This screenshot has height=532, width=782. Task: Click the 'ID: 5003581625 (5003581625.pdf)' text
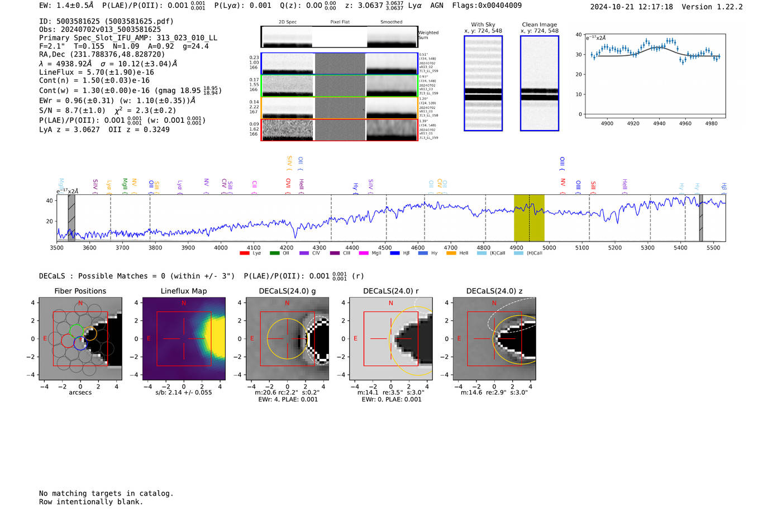(x=106, y=21)
